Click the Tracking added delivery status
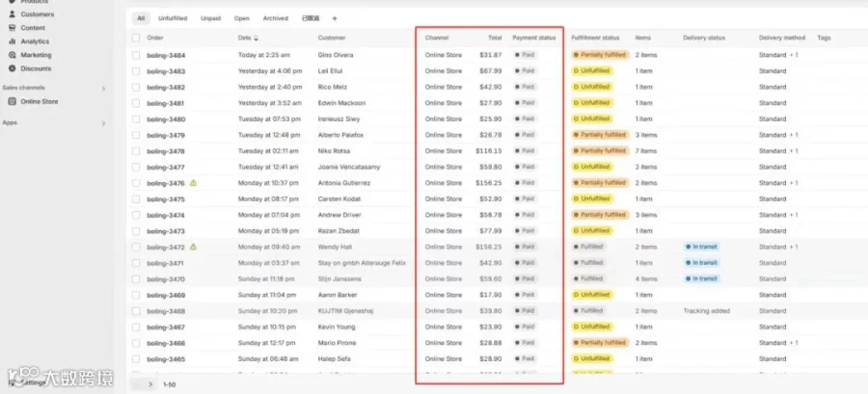The width and height of the screenshot is (868, 394). 706,311
